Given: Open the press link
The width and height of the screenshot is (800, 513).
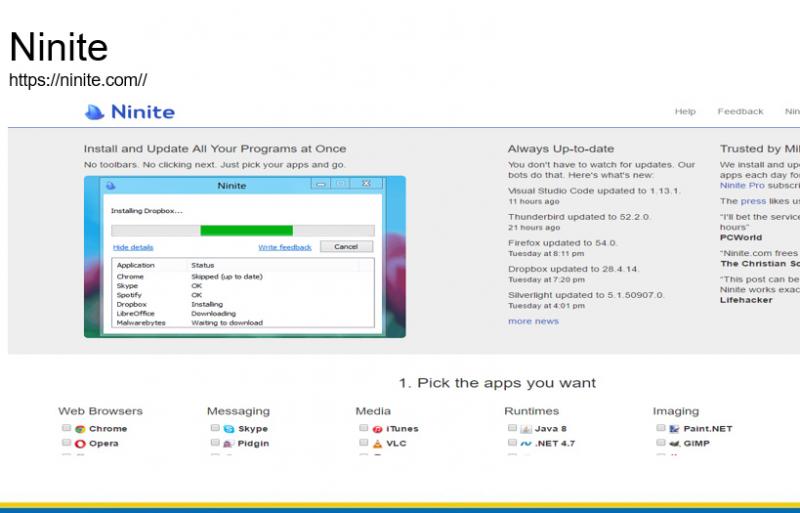Looking at the screenshot, I should coord(753,201).
